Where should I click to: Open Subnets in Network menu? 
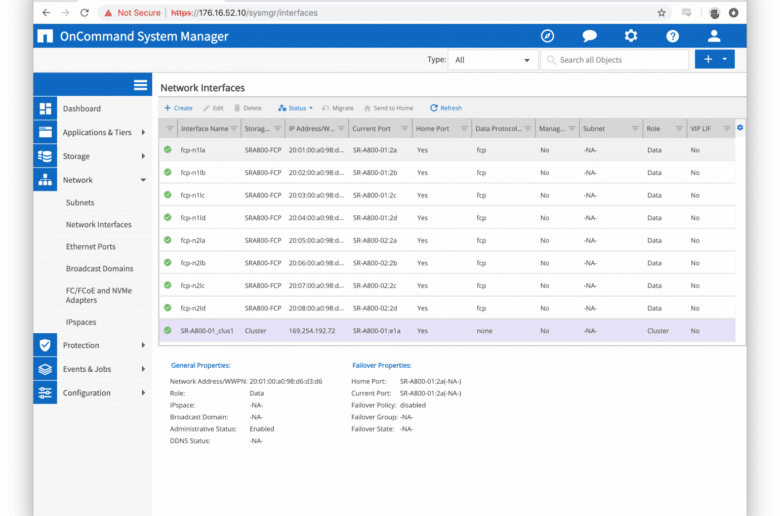(80, 203)
